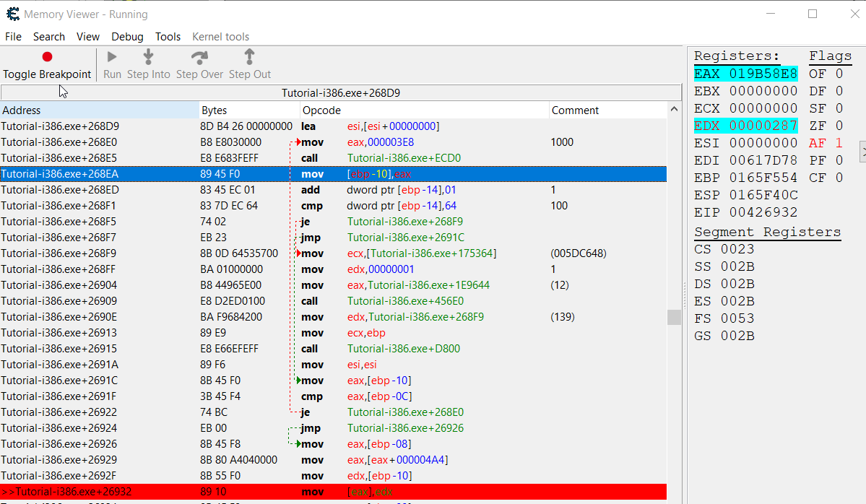Viewport: 866px width, 504px height.
Task: Click the address bar showing Tutorial-i386.exe+268D9
Action: point(340,92)
